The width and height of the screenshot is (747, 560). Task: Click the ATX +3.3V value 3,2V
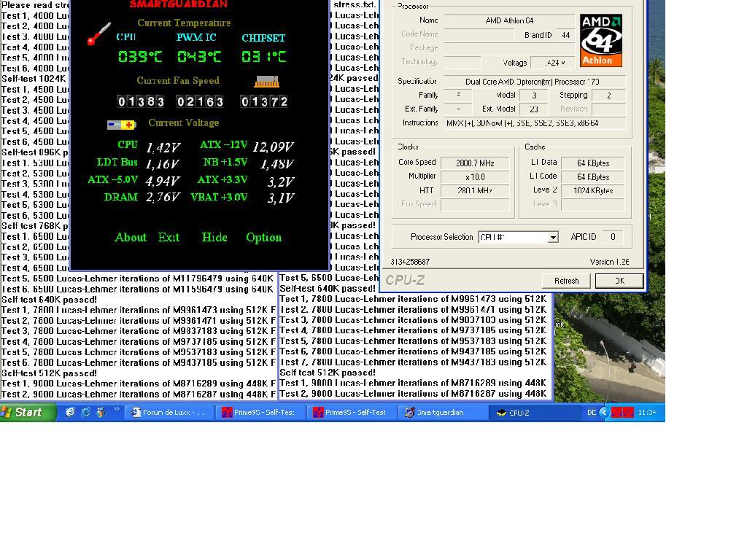click(281, 182)
